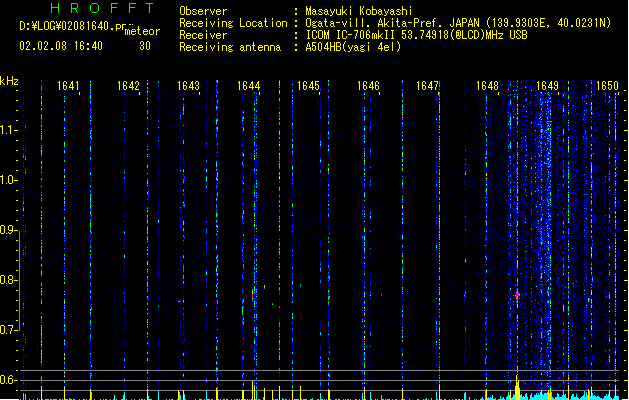Click the 'meteor' count label
629x400 pixels.
pos(142,31)
